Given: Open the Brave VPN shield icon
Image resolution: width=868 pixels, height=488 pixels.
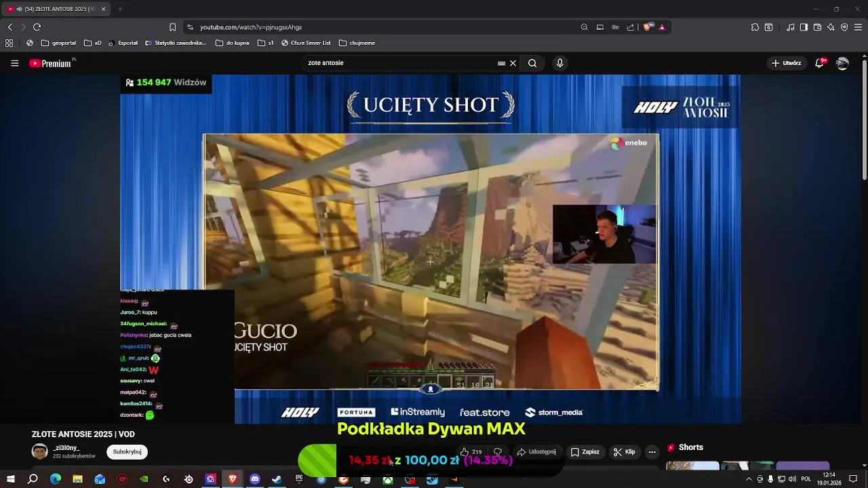Looking at the screenshot, I should (x=844, y=27).
